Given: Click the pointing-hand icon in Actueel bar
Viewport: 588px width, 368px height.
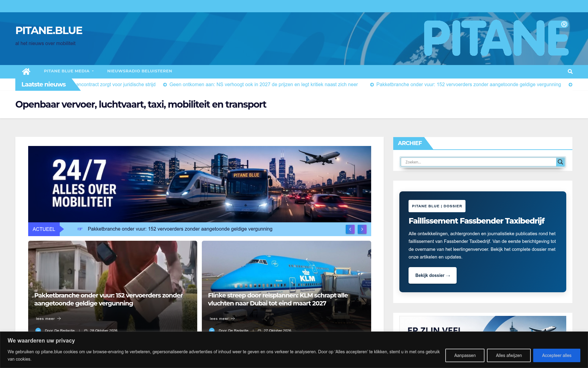Looking at the screenshot, I should [80, 229].
